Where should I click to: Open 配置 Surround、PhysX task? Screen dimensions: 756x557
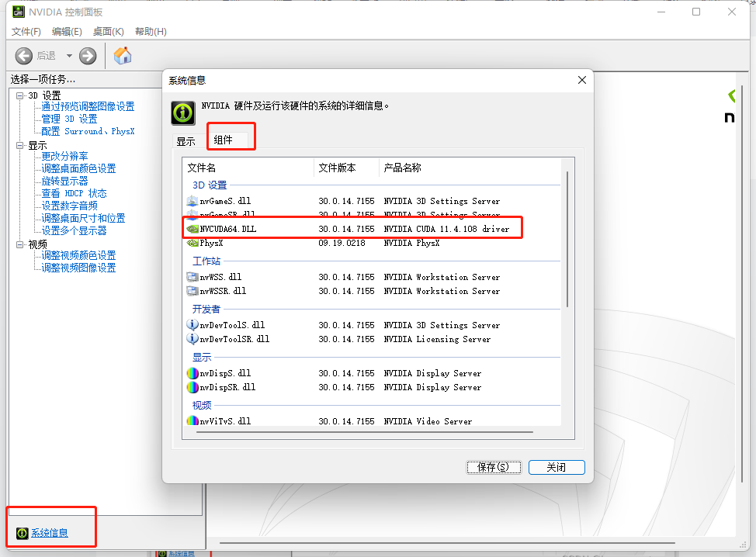[88, 131]
